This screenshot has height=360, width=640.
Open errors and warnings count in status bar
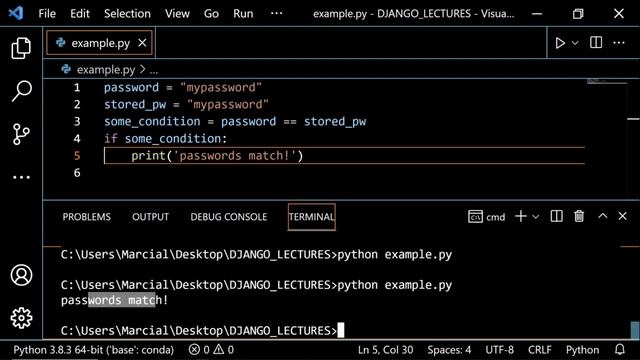211,350
